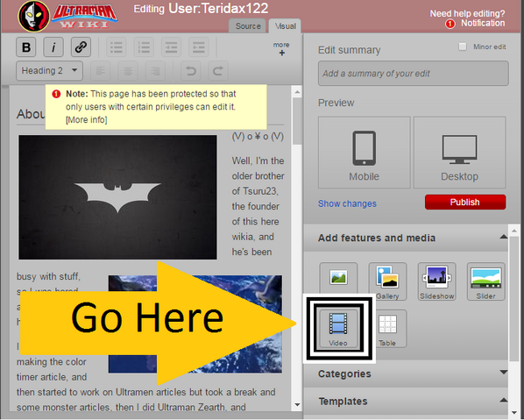524x420 pixels.
Task: Open Desktop preview
Action: tap(459, 153)
